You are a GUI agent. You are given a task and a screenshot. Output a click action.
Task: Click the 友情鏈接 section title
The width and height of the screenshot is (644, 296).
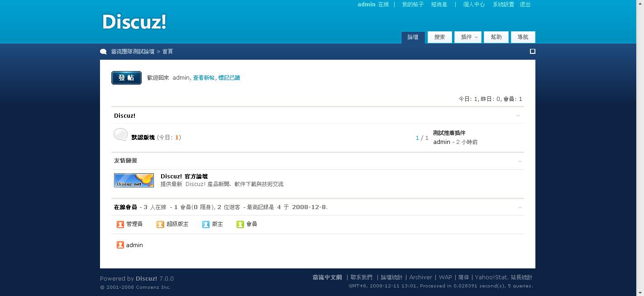click(125, 161)
